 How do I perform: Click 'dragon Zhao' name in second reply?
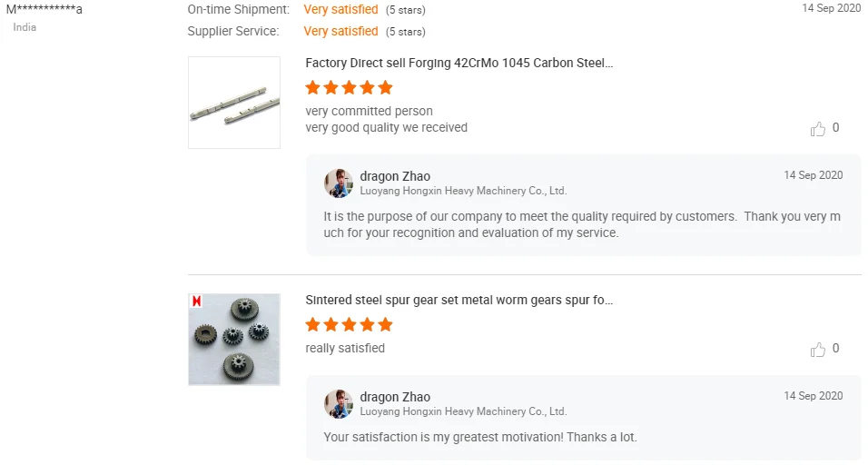[395, 397]
